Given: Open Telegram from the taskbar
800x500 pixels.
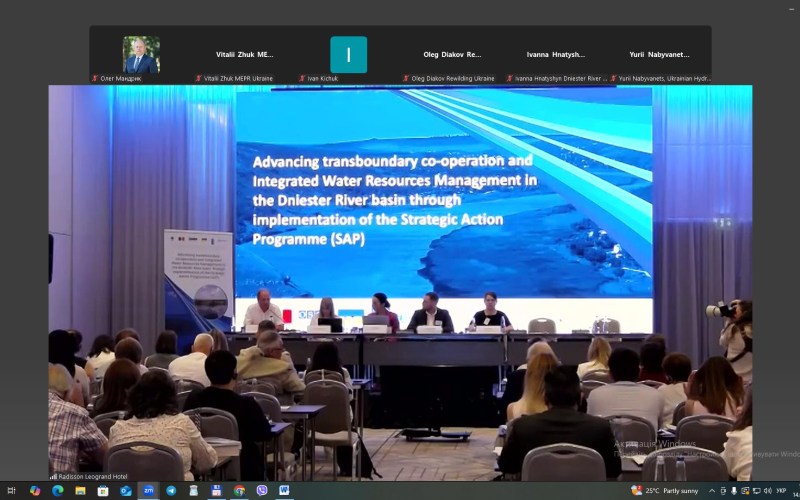Looking at the screenshot, I should [171, 491].
